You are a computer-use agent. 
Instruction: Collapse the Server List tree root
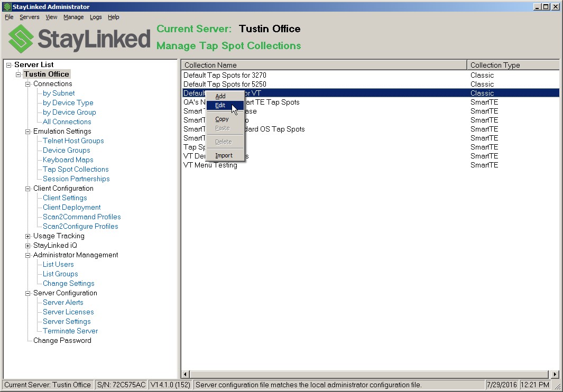point(8,65)
